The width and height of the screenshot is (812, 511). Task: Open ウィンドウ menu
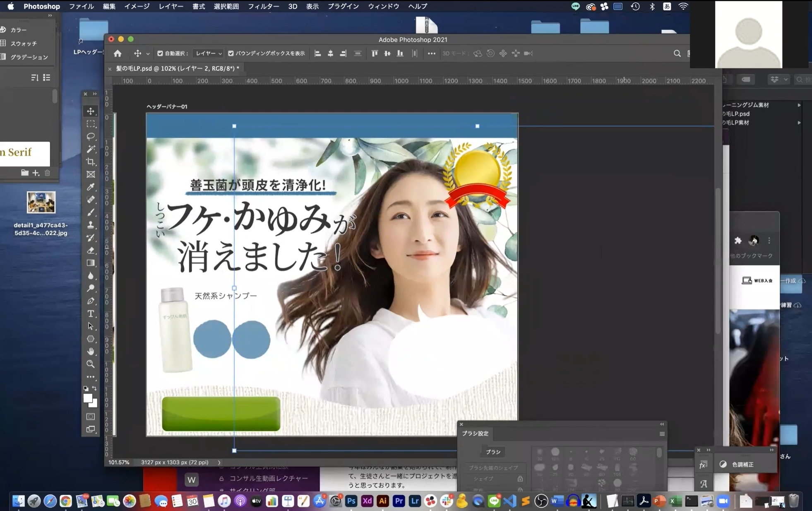[x=383, y=6]
